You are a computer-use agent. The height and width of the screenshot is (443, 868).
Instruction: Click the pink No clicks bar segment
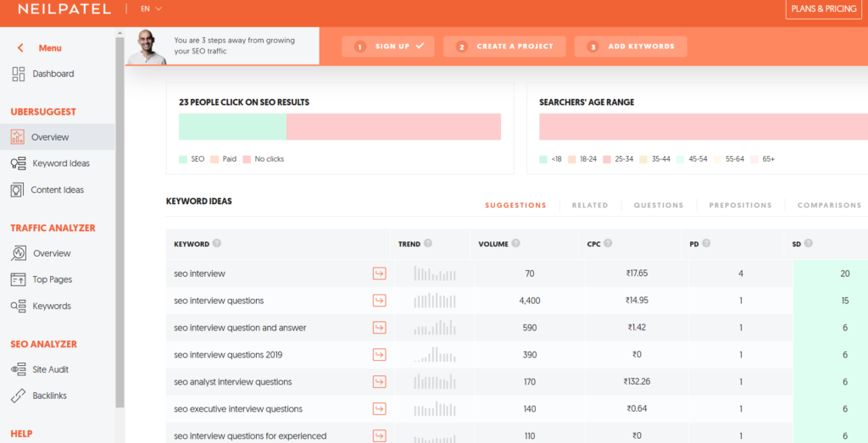(x=393, y=127)
